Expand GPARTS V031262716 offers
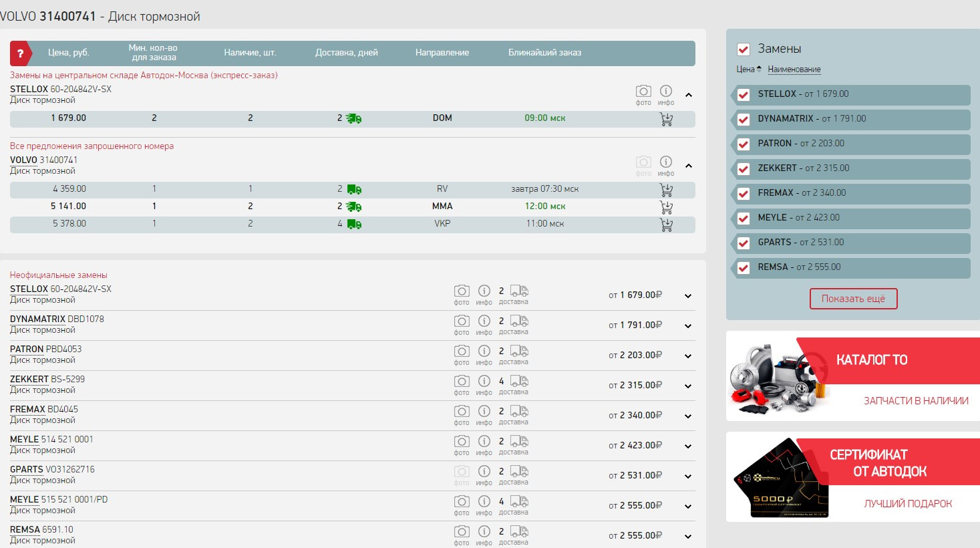980x548 pixels. [x=688, y=476]
